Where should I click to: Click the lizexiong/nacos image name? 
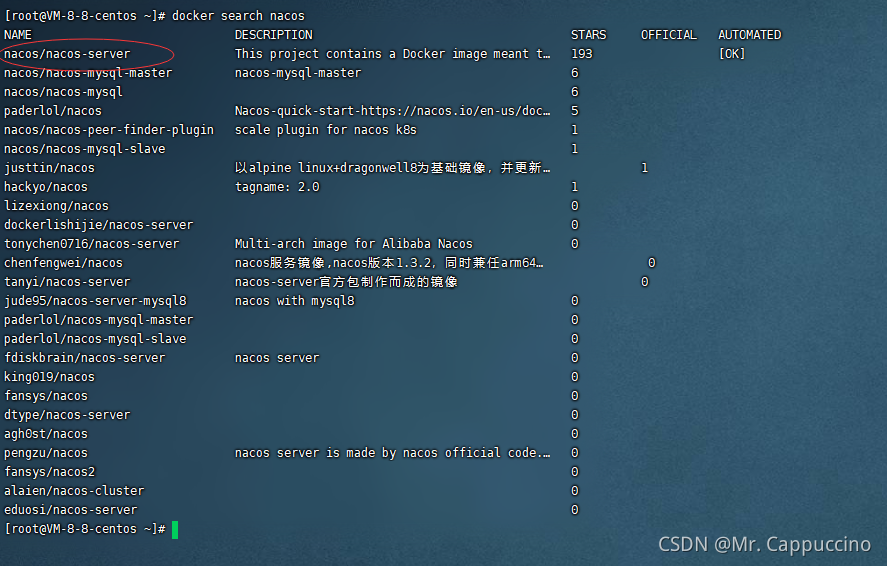pyautogui.click(x=57, y=206)
